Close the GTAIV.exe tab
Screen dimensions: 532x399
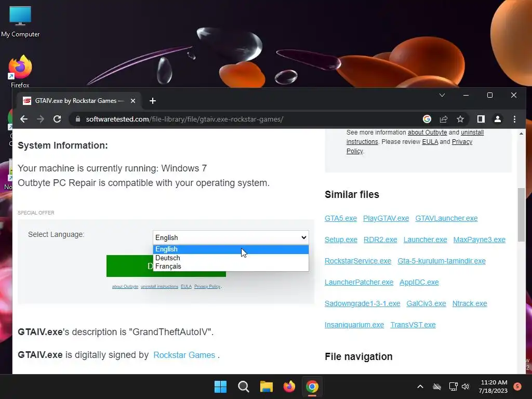133,101
